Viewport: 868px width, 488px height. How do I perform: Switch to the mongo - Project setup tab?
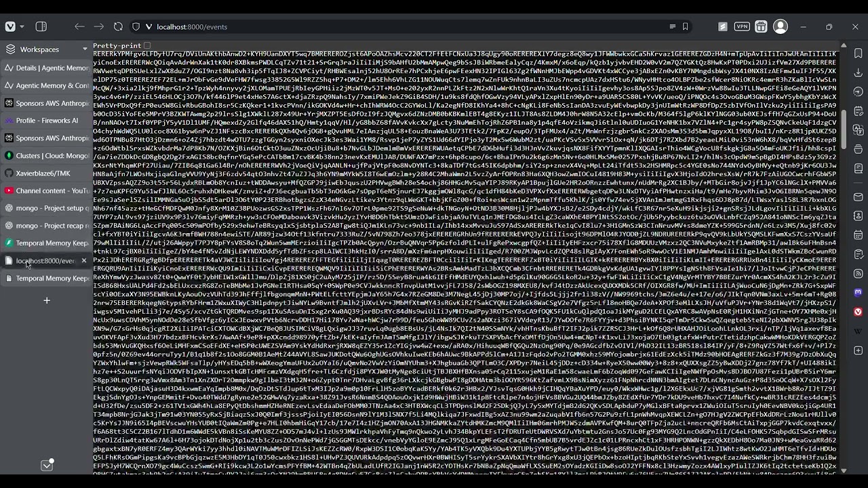[x=46, y=208]
